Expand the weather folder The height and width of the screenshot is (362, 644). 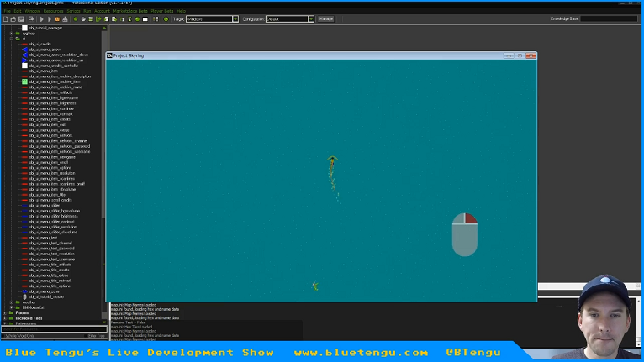click(12, 302)
